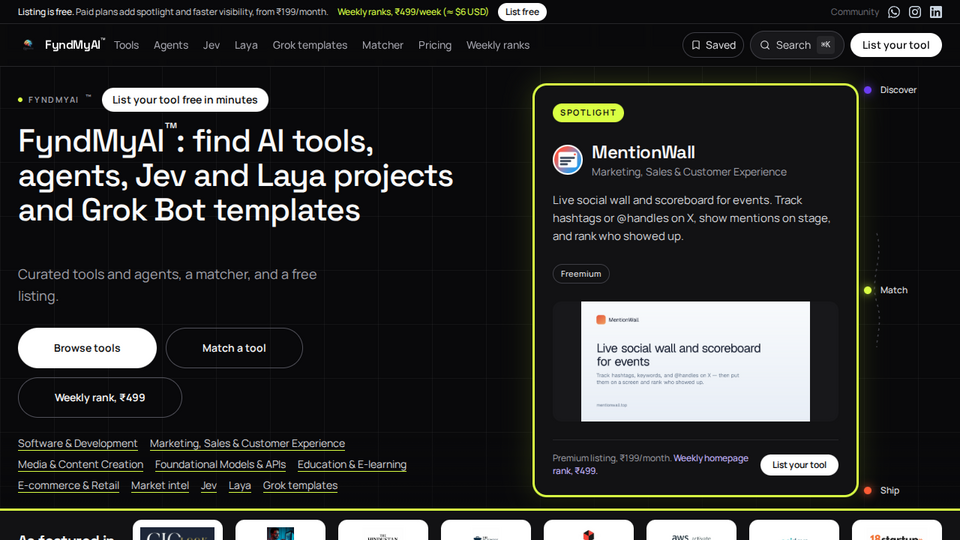The image size is (960, 540).
Task: Open Education & E-learning link
Action: coord(352,465)
